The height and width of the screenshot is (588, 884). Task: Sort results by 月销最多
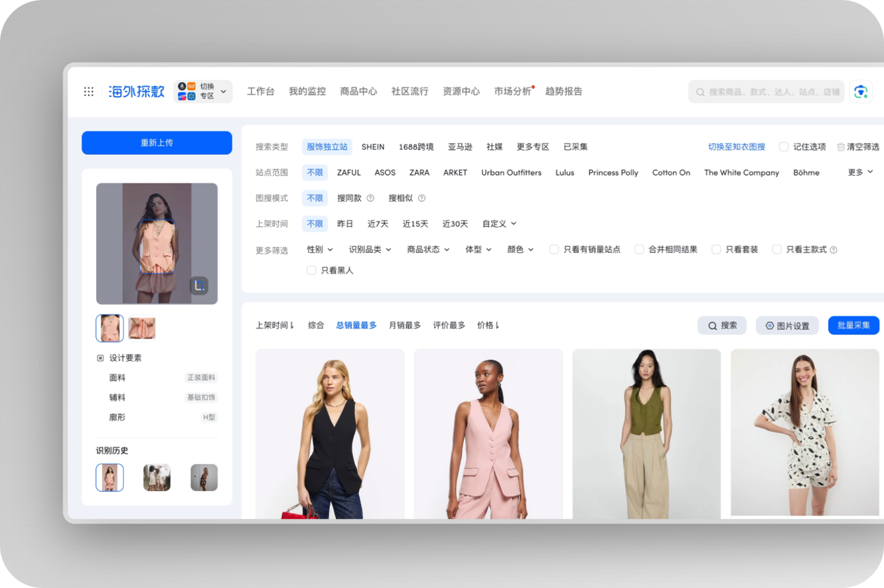click(x=405, y=325)
